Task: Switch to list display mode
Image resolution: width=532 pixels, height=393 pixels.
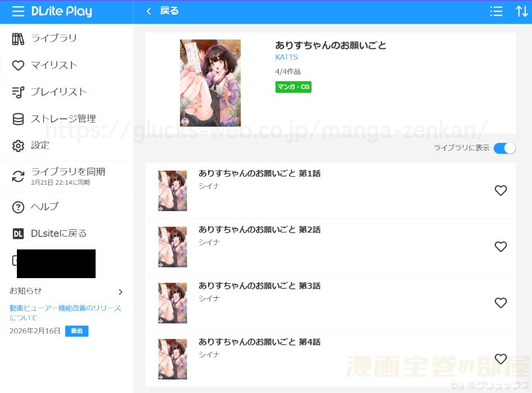Action: (496, 11)
